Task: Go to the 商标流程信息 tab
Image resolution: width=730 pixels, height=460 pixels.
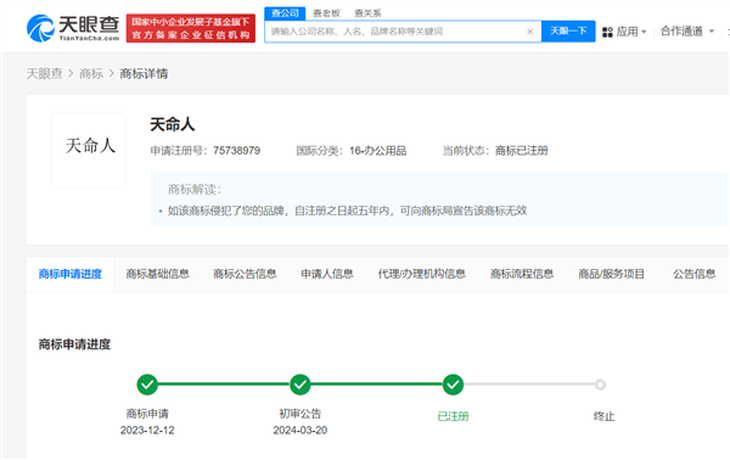Action: pos(521,274)
